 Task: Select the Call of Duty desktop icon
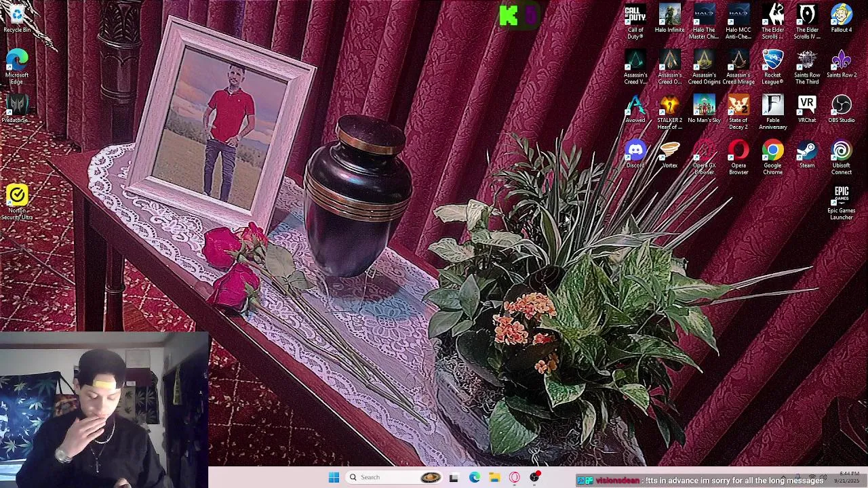(635, 22)
